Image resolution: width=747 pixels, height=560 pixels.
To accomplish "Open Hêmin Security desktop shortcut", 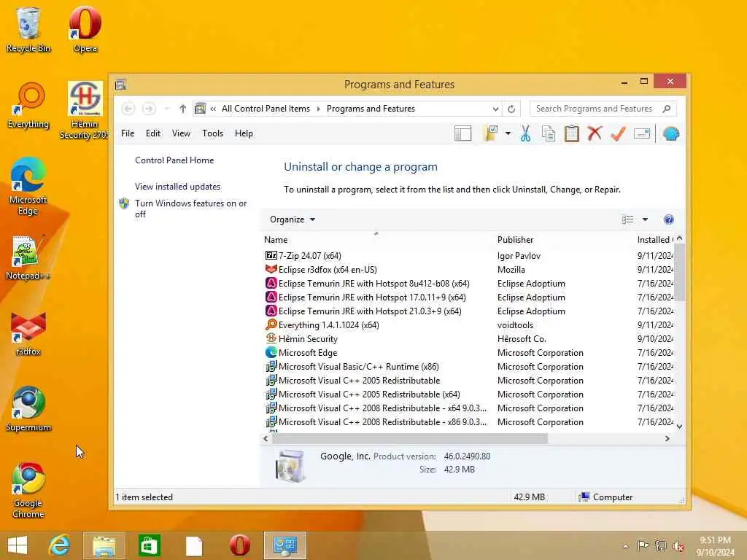I will coord(85,111).
